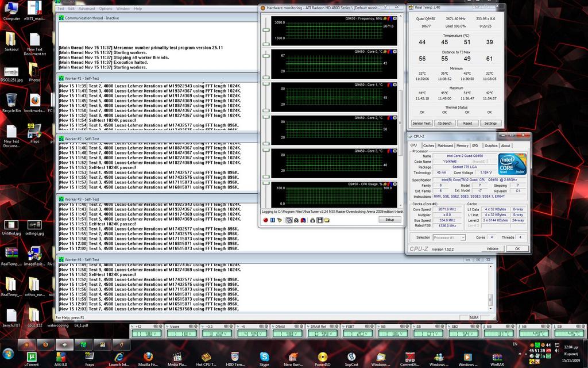Click the floppy disk save icon in RivaTuner
This screenshot has width=588, height=368.
[x=319, y=220]
